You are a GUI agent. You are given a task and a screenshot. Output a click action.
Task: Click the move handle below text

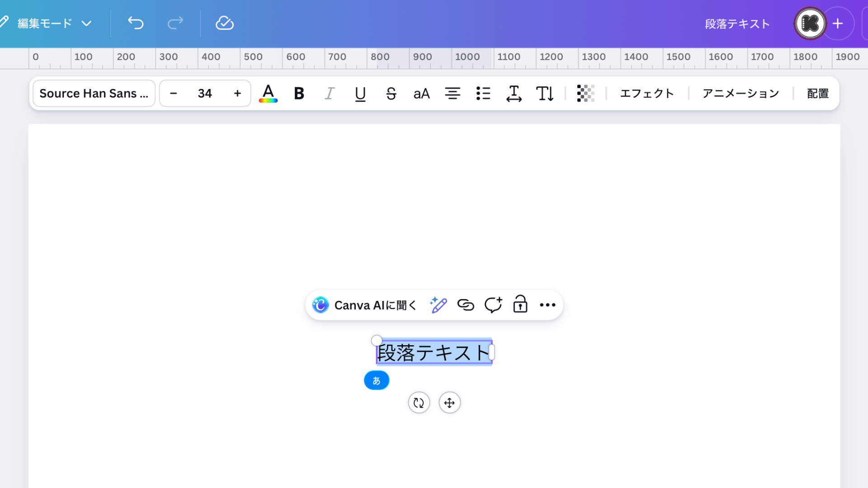coord(450,403)
